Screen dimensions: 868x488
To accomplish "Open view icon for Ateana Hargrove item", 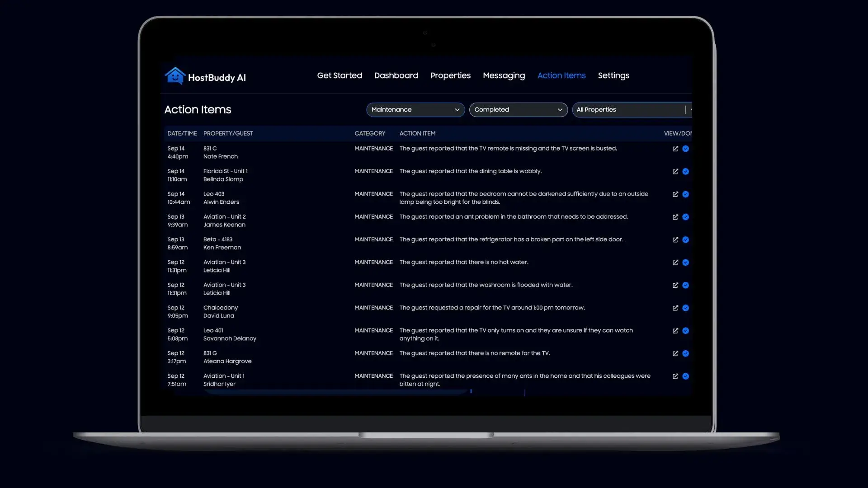I will pyautogui.click(x=675, y=354).
